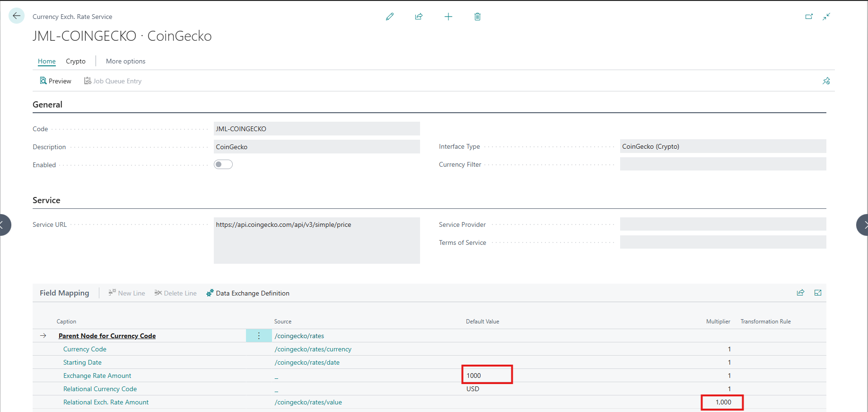This screenshot has height=412, width=868.
Task: Select the Currency Code caption
Action: pos(85,349)
